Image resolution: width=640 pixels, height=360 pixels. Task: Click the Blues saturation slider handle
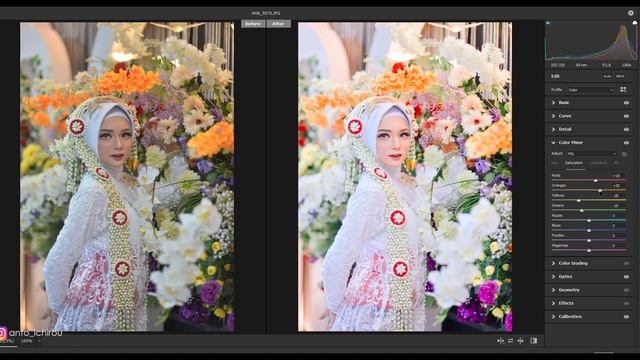[589, 230]
